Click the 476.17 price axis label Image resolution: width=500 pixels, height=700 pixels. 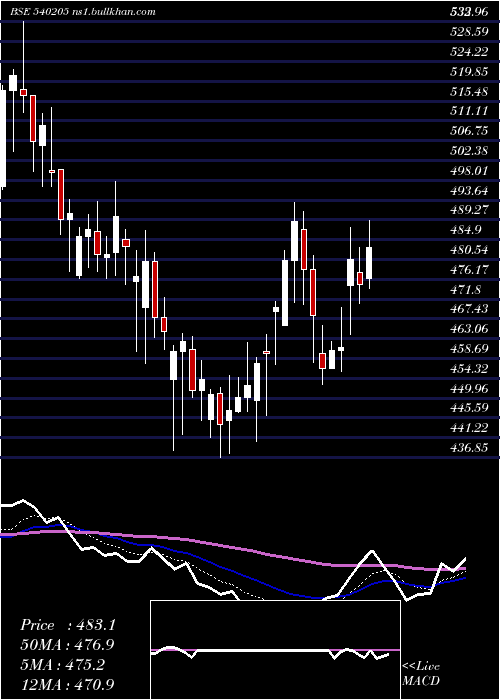tap(469, 270)
